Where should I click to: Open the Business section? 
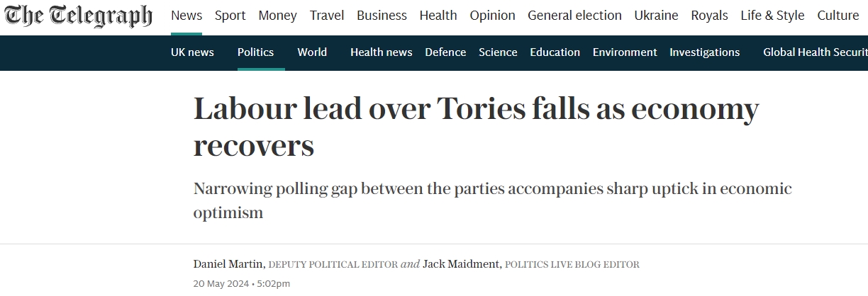coord(382,16)
